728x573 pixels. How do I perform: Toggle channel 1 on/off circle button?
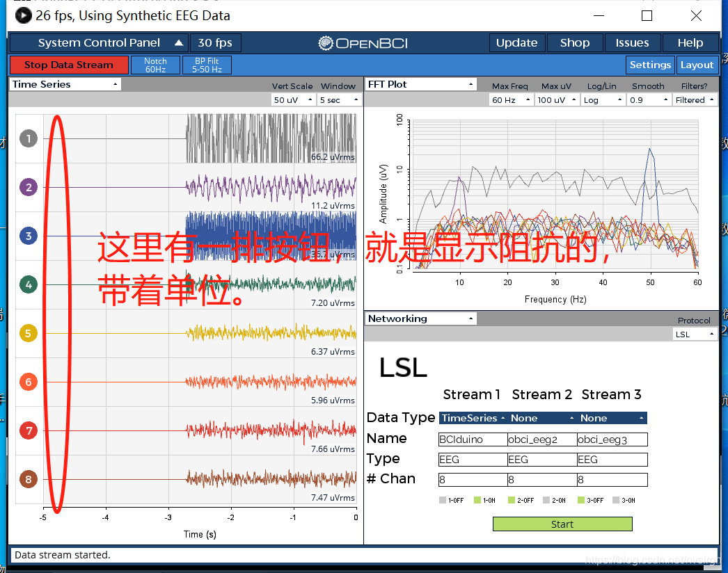(x=29, y=138)
